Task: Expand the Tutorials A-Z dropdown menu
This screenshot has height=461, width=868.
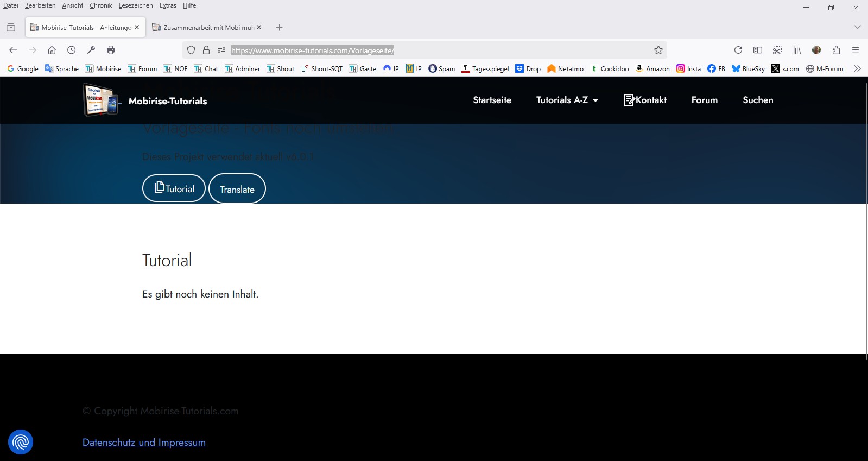Action: click(567, 100)
